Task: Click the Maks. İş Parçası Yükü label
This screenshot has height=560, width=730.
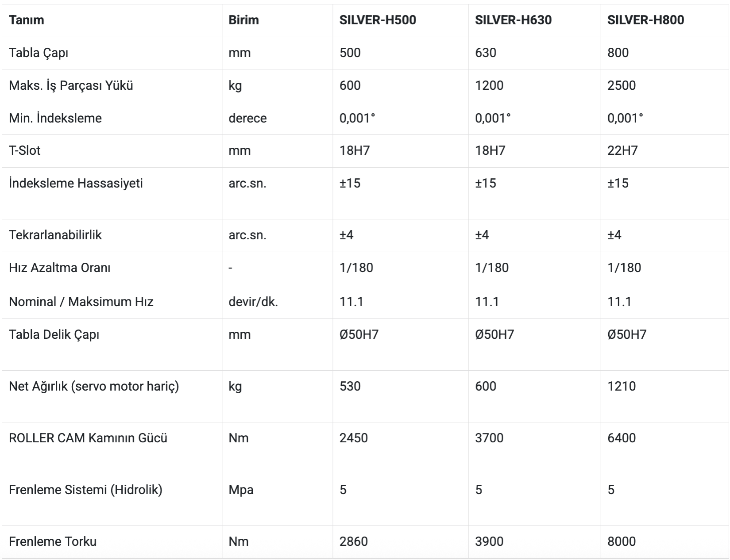Action: [71, 85]
